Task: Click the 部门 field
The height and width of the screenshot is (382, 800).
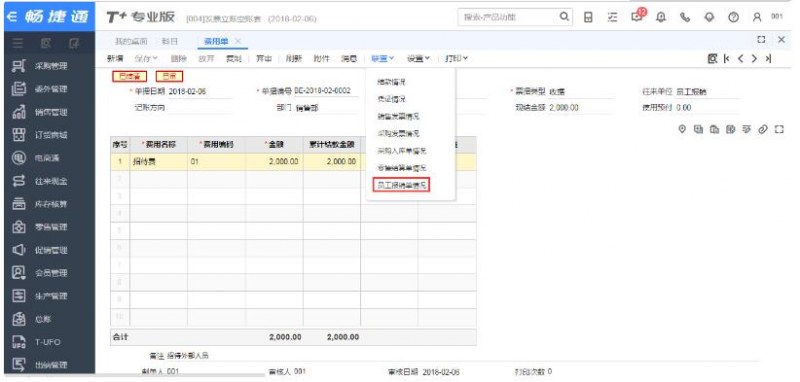Action: pos(327,108)
